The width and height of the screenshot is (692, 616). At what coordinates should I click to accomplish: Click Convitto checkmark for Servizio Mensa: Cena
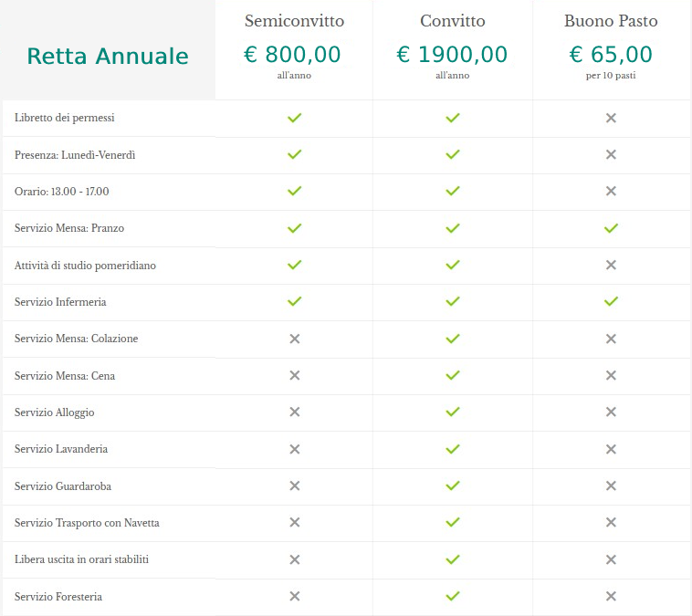coord(453,375)
